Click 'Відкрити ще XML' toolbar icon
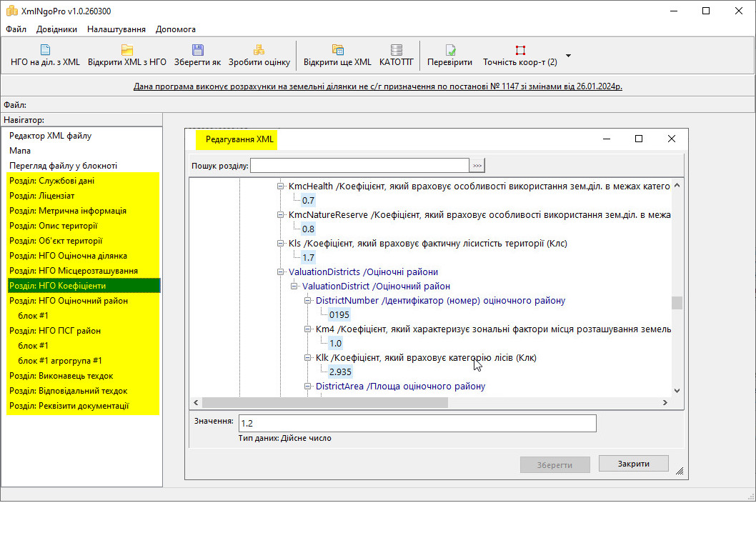This screenshot has height=538, width=756. (x=337, y=50)
